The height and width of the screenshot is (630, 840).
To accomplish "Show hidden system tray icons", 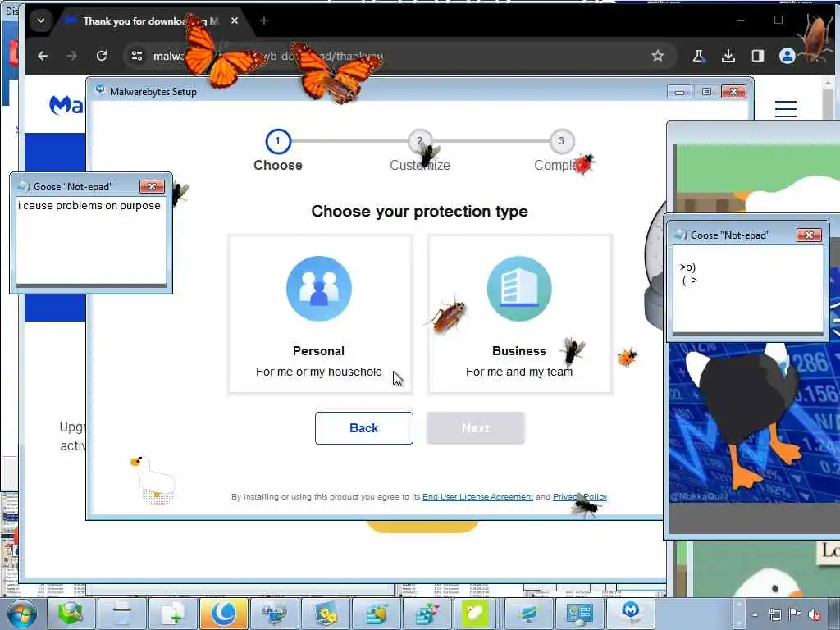I will [x=755, y=614].
